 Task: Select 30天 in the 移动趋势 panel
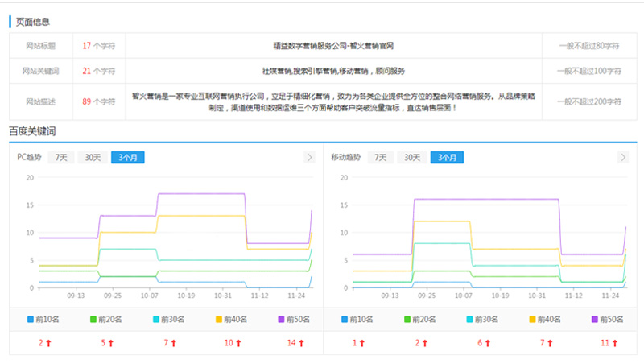(x=412, y=158)
